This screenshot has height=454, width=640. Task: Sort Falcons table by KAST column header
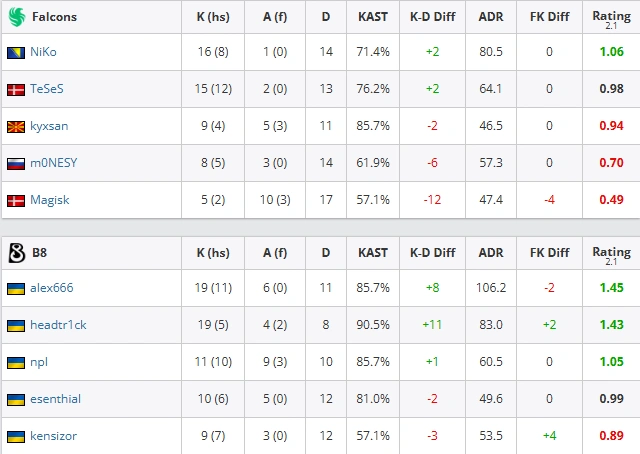coord(373,17)
